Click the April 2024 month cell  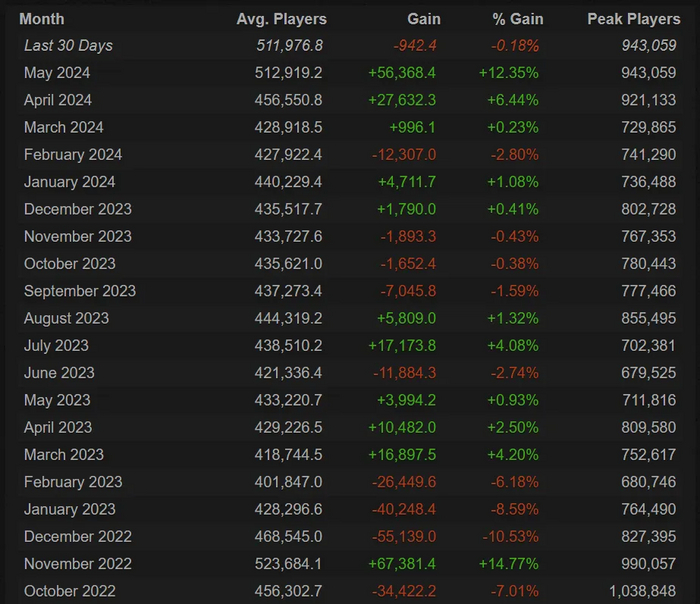58,100
